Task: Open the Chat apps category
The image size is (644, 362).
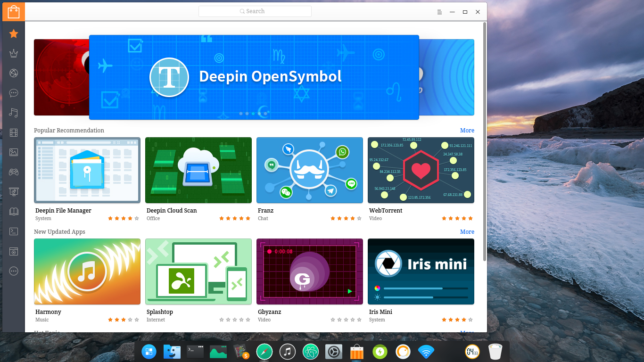Action: pos(13,93)
